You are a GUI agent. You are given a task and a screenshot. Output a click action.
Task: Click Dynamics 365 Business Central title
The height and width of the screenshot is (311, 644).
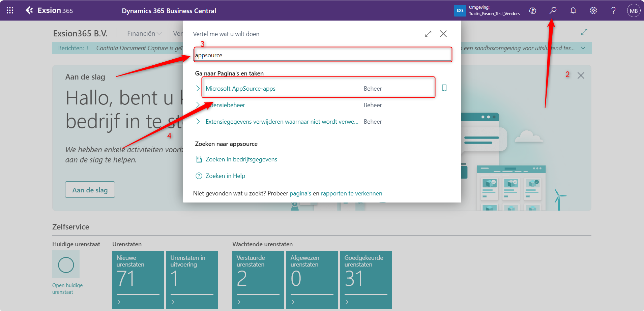(x=169, y=11)
